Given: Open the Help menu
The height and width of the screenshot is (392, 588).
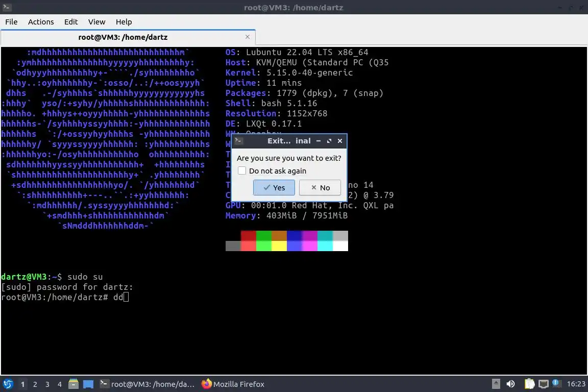Looking at the screenshot, I should 124,22.
